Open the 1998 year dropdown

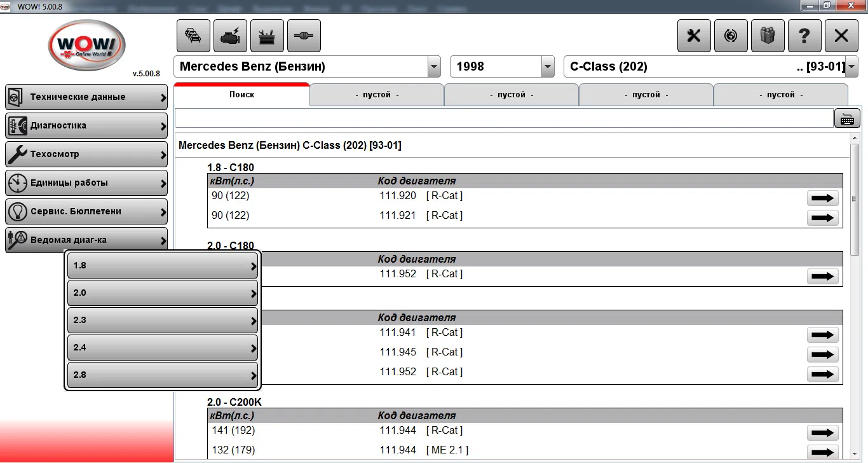coord(546,66)
